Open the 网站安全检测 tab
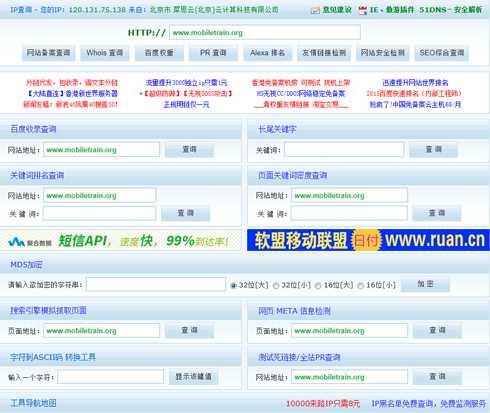 (383, 53)
